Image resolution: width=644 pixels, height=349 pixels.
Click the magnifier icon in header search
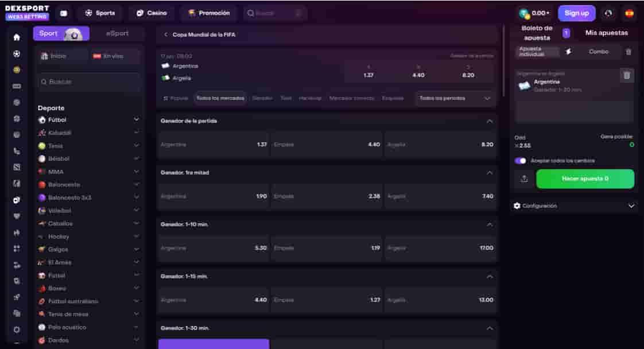tap(250, 13)
